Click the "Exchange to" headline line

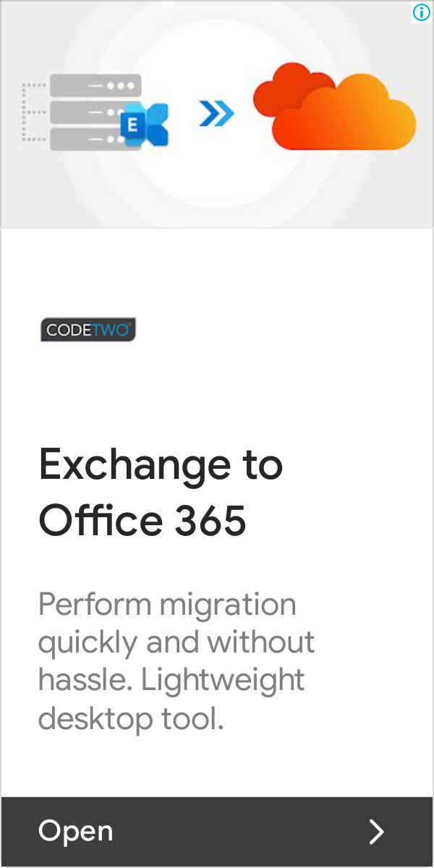161,465
